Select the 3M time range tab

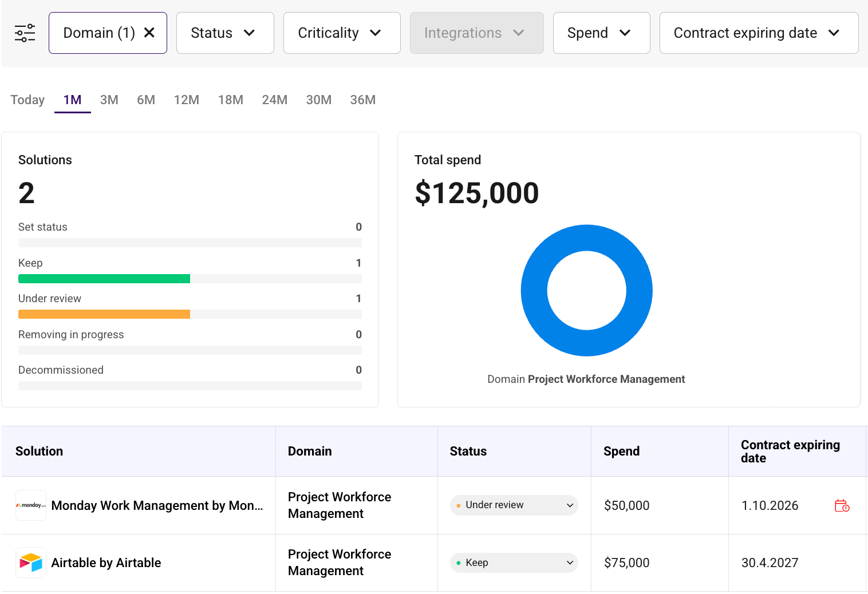(x=109, y=100)
